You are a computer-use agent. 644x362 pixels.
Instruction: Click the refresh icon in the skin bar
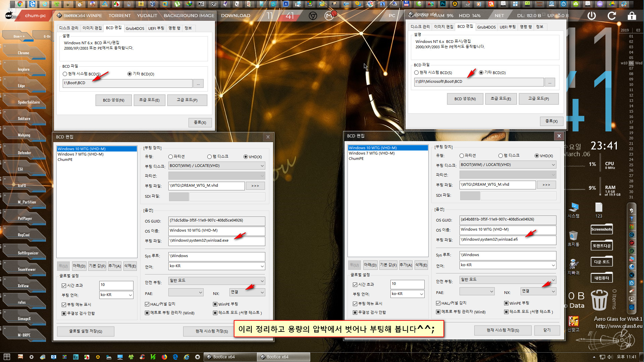point(612,16)
